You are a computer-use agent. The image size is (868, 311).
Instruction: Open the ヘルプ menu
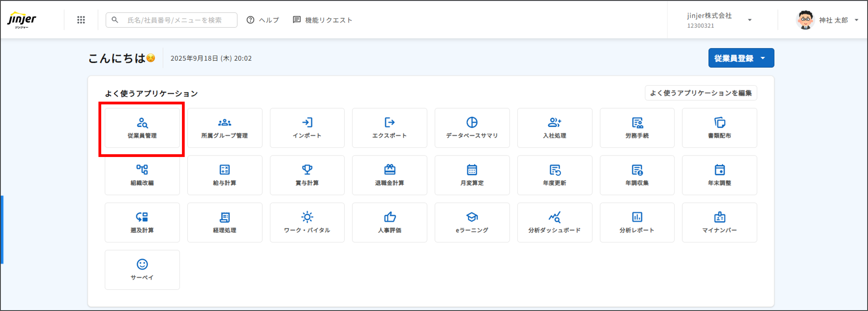pos(263,20)
